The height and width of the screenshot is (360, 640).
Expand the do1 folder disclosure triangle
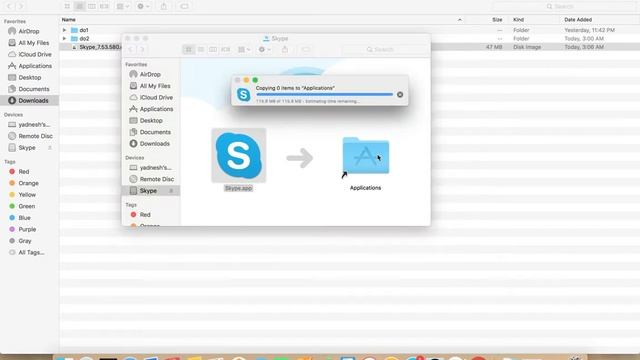tap(64, 30)
